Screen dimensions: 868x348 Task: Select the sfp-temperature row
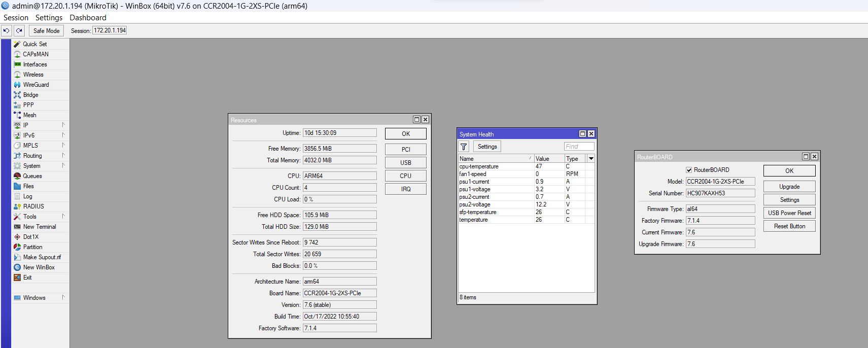[x=527, y=212]
